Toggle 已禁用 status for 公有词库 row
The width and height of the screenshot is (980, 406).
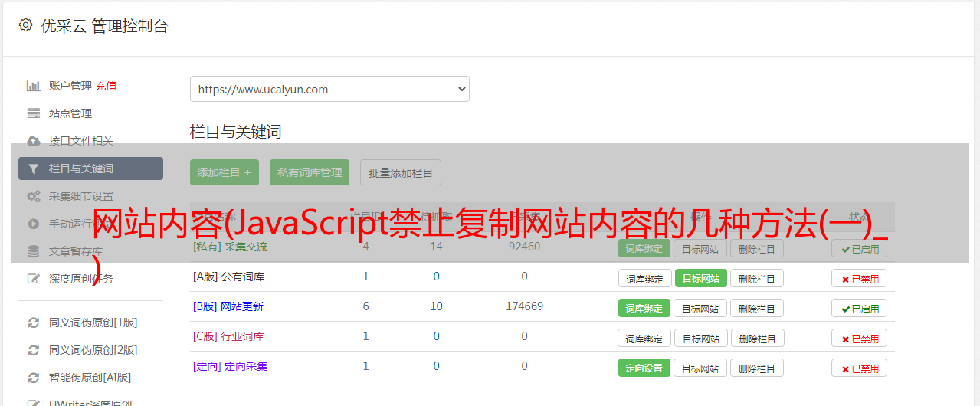click(x=859, y=279)
